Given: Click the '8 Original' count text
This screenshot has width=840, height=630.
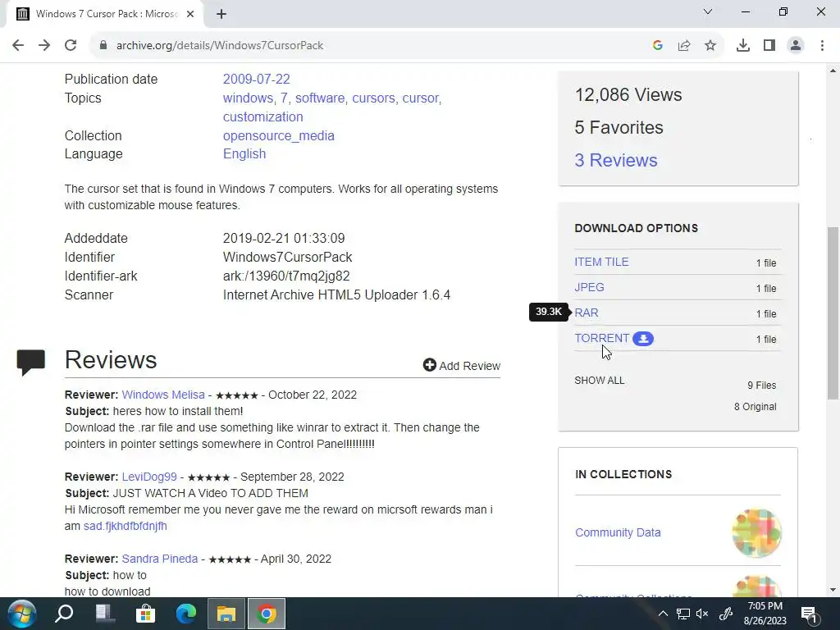Looking at the screenshot, I should tap(756, 407).
